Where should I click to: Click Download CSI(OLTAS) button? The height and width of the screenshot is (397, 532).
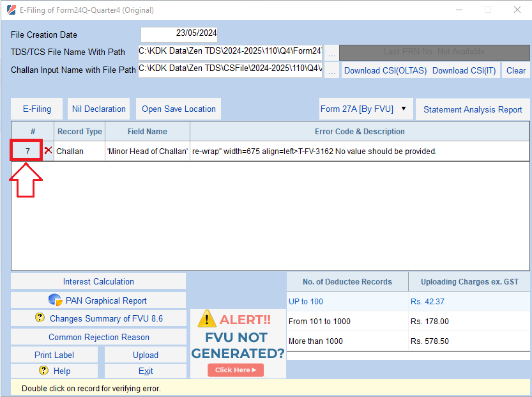tap(385, 70)
